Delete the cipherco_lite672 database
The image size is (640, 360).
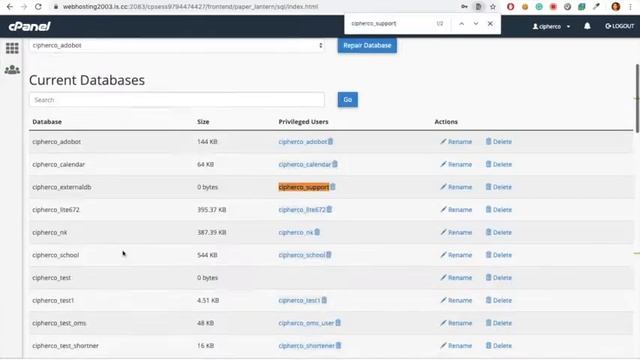[x=498, y=209]
